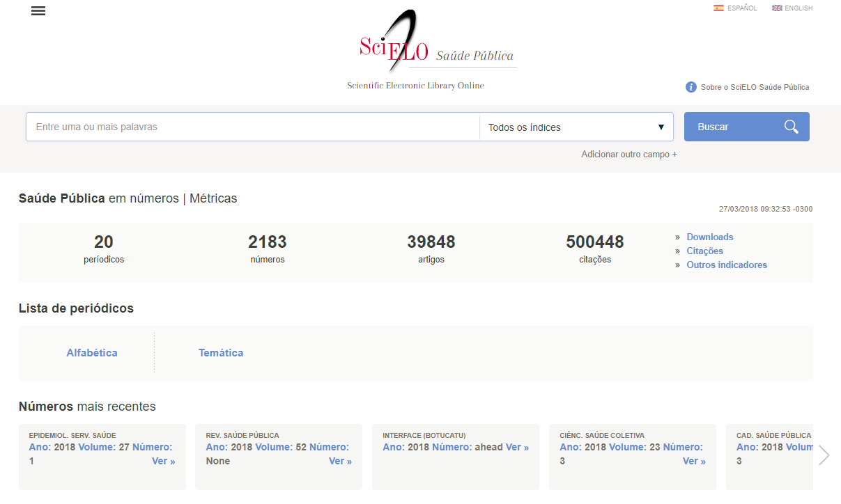Click the Buscar button
841x504 pixels.
pyautogui.click(x=747, y=127)
